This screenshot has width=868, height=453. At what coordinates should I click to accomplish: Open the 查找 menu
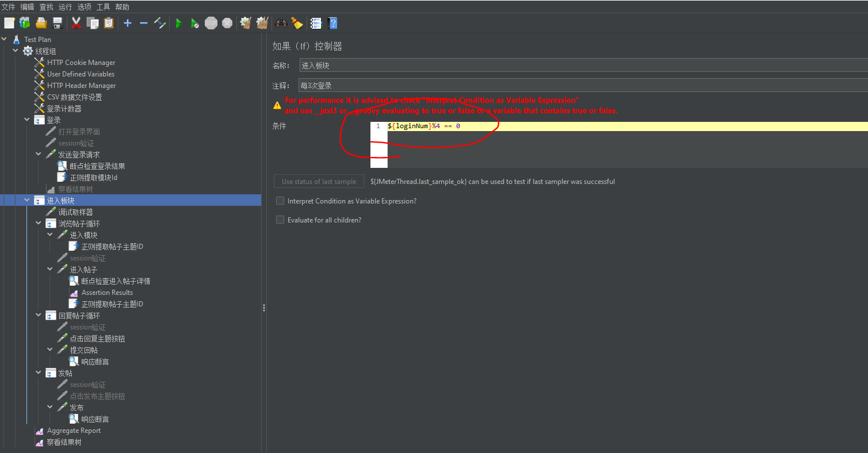[46, 7]
